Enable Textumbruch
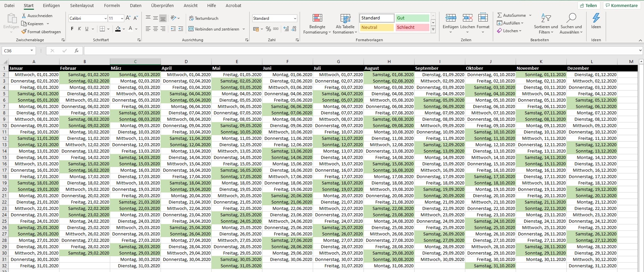Image resolution: width=644 pixels, height=272 pixels. coord(204,18)
